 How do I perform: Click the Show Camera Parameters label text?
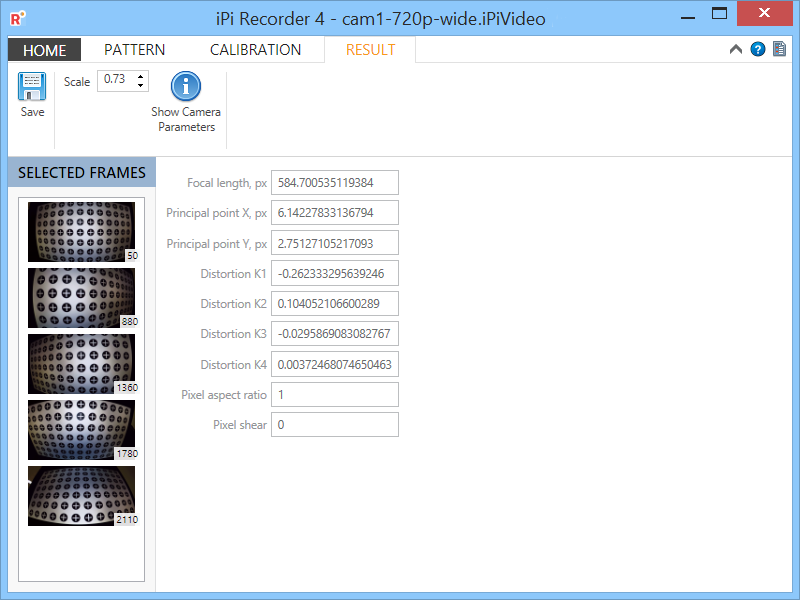186,119
